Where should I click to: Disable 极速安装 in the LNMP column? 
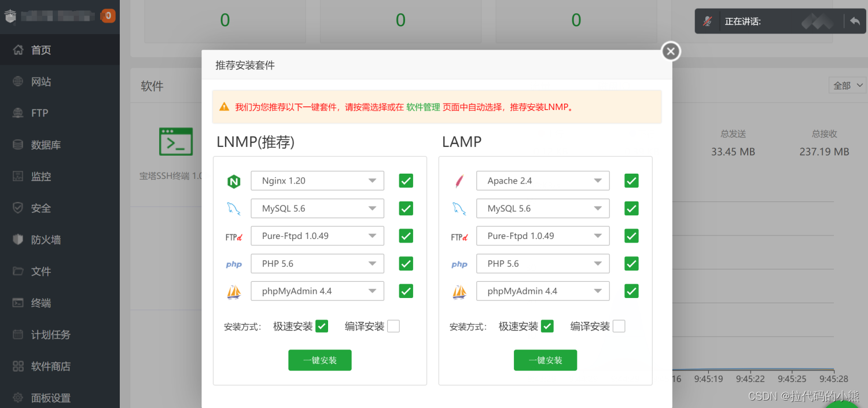322,326
